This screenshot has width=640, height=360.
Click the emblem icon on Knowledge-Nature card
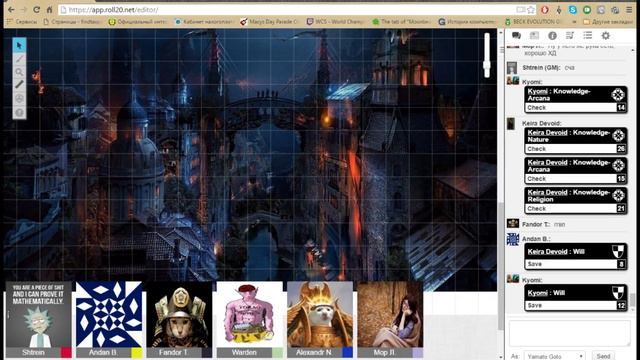click(x=618, y=136)
